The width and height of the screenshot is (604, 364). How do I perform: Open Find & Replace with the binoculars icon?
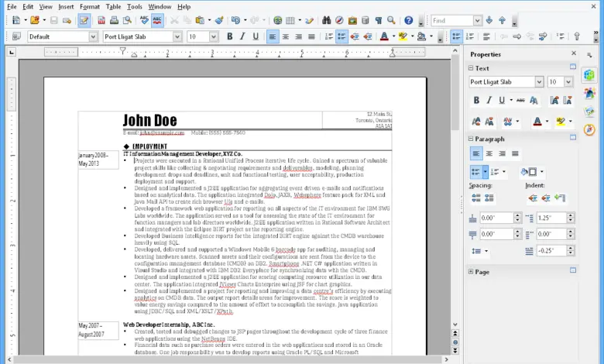click(x=327, y=21)
